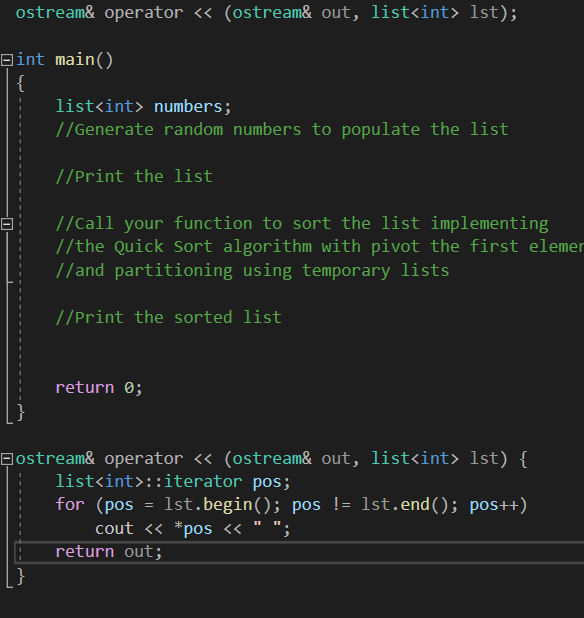Collapse the operator << function definition
Image resolution: width=584 pixels, height=618 pixels.
7,459
